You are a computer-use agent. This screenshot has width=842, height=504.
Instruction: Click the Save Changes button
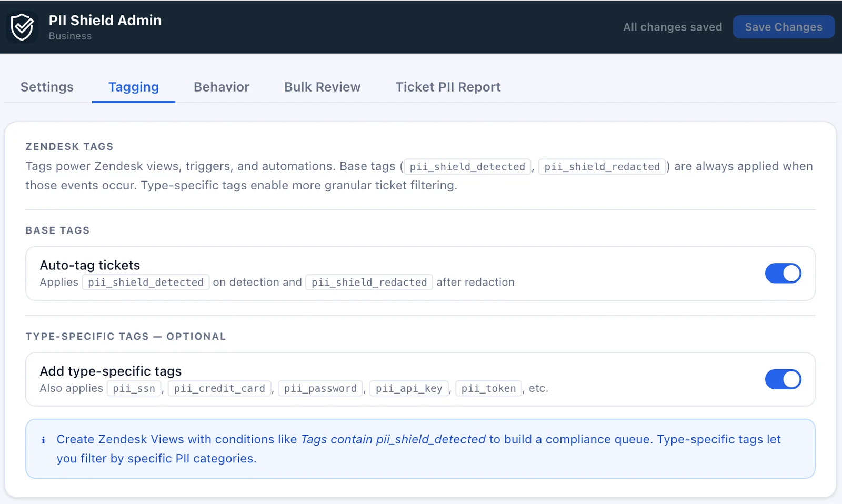(784, 27)
